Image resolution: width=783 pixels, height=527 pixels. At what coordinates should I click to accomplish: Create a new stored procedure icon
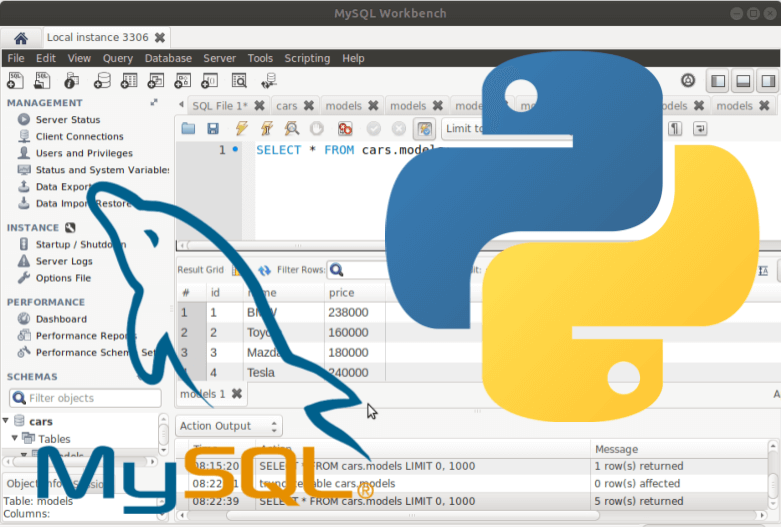(182, 80)
